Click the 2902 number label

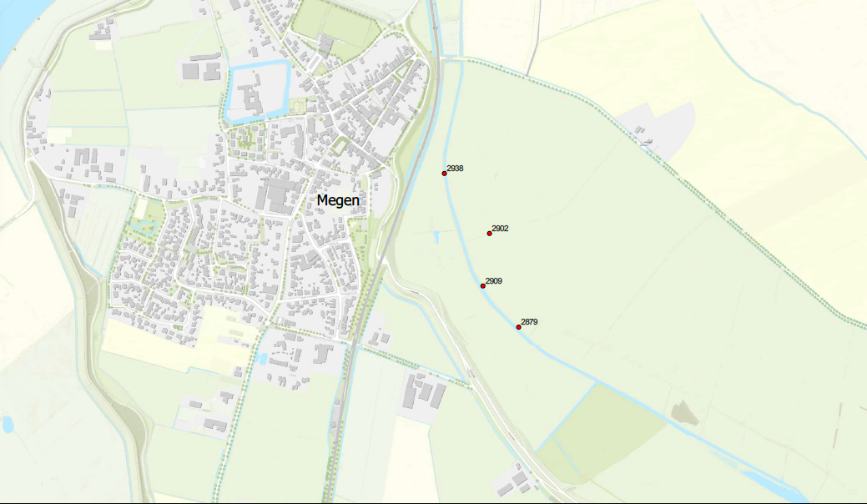click(500, 229)
